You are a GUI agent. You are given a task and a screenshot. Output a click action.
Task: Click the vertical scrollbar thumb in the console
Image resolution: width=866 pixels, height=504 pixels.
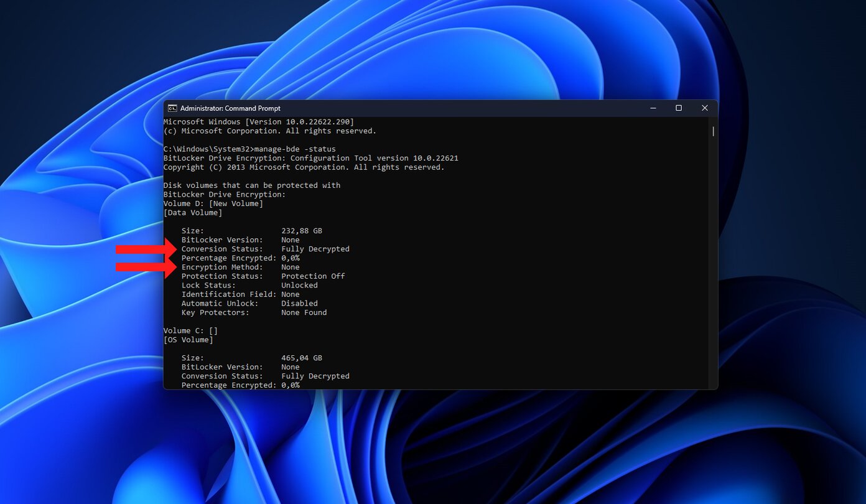click(713, 131)
